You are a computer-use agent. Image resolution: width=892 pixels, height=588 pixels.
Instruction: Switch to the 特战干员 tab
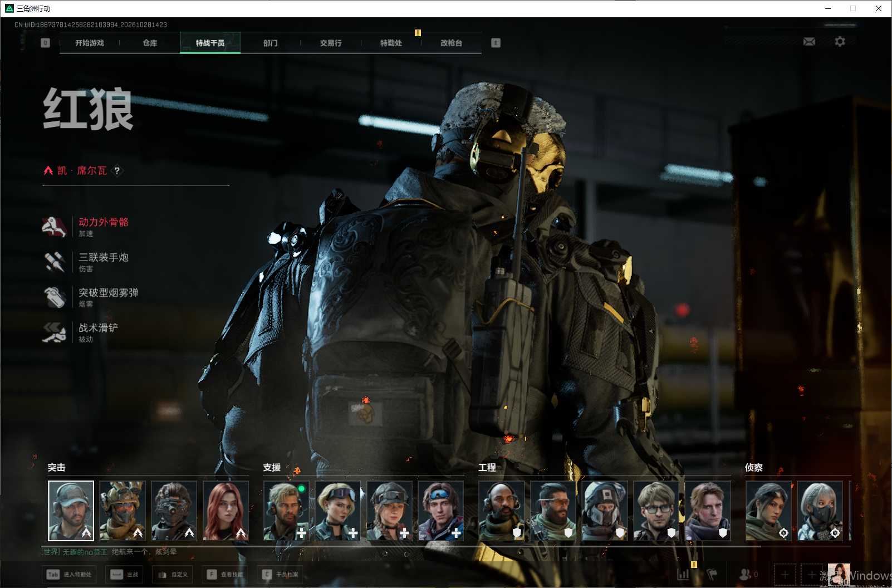[210, 43]
